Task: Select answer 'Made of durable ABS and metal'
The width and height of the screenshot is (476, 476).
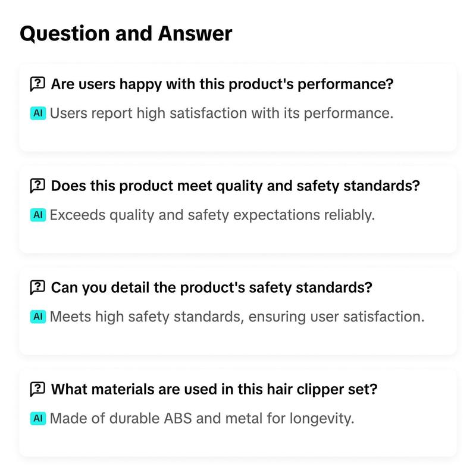Action: [202, 418]
